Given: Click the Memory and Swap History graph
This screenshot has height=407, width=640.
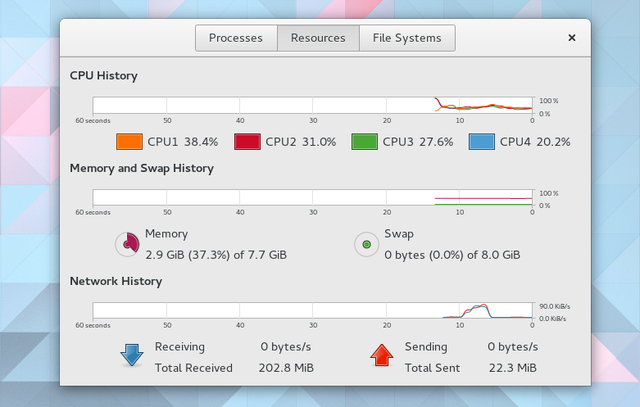Looking at the screenshot, I should tap(313, 198).
